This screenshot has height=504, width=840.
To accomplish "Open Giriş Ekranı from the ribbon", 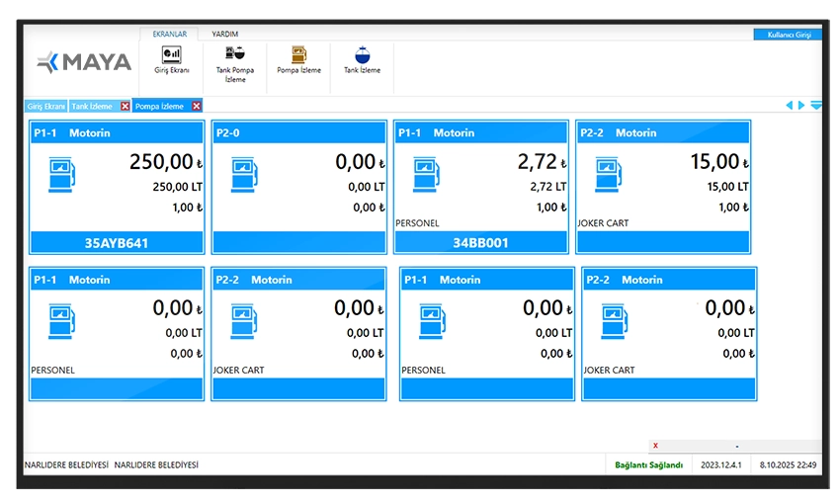I will pyautogui.click(x=172, y=59).
